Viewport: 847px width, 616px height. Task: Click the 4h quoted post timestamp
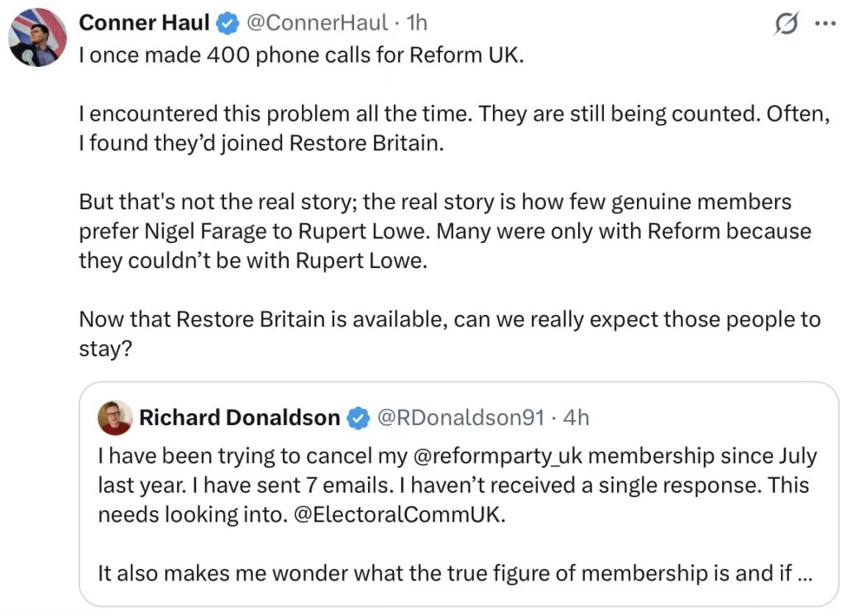[x=576, y=418]
